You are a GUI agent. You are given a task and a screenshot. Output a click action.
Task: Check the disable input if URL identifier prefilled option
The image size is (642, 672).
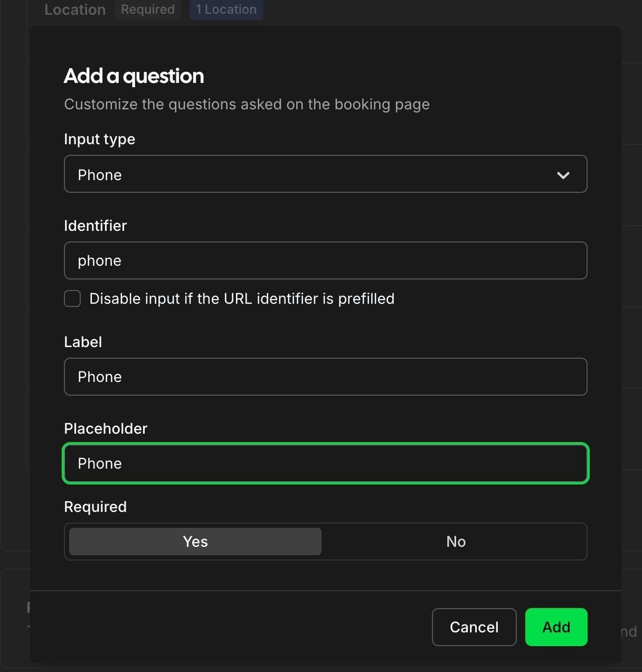[x=72, y=298]
